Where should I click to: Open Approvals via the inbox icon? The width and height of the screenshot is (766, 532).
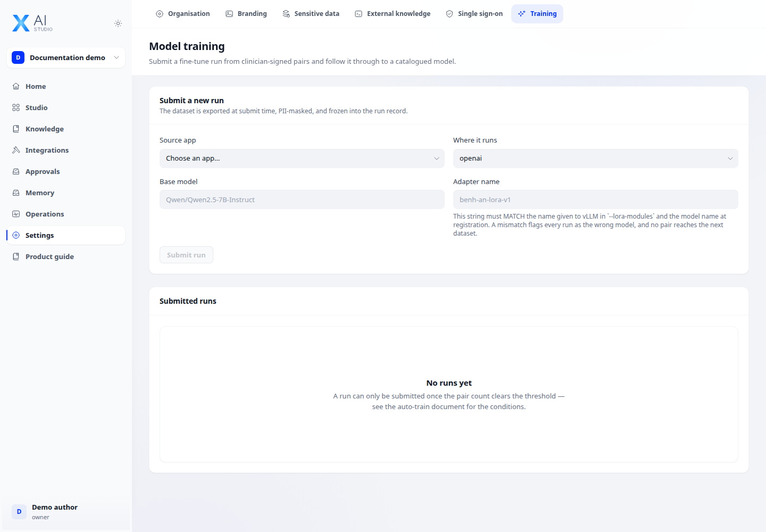click(x=16, y=171)
